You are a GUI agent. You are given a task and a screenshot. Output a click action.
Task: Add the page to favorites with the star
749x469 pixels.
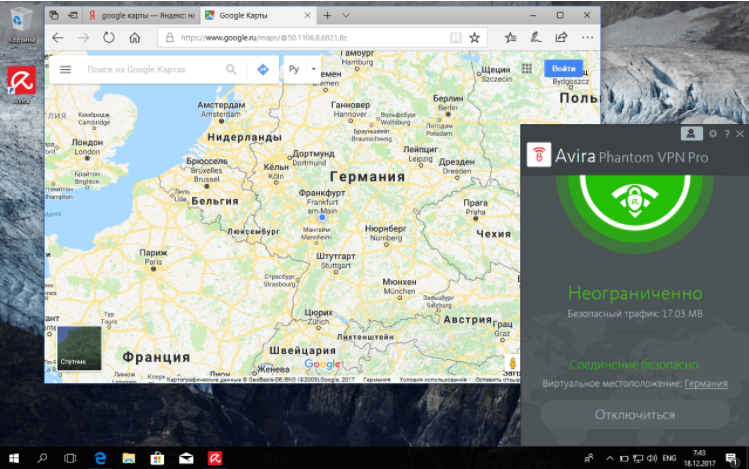(x=474, y=38)
